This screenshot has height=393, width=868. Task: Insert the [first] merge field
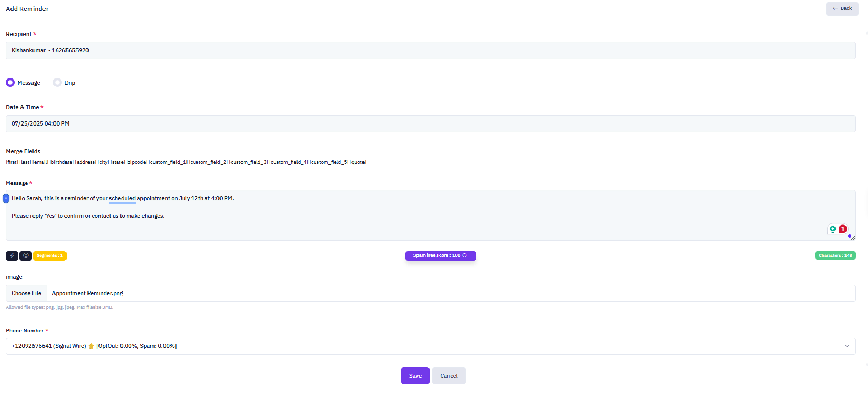12,162
